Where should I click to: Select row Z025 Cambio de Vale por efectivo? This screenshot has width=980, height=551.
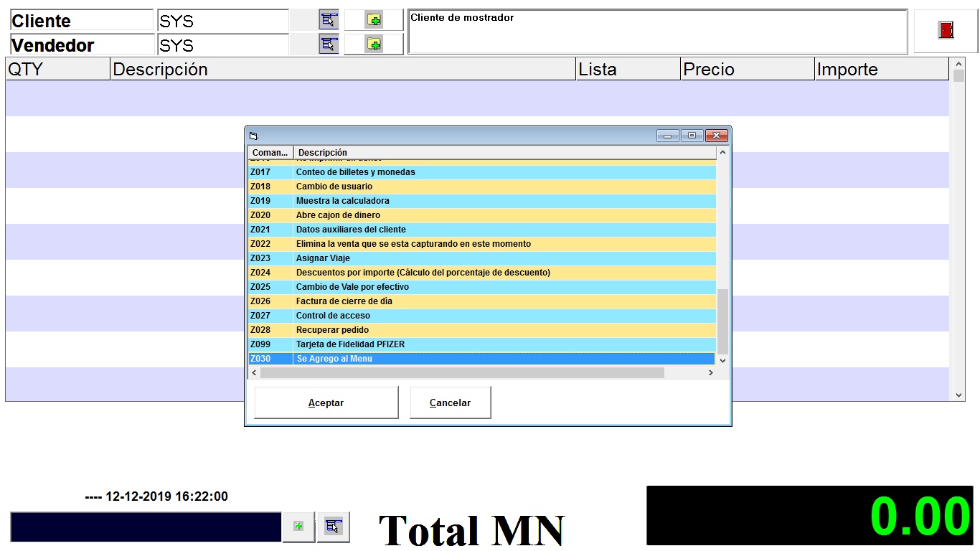tap(482, 287)
